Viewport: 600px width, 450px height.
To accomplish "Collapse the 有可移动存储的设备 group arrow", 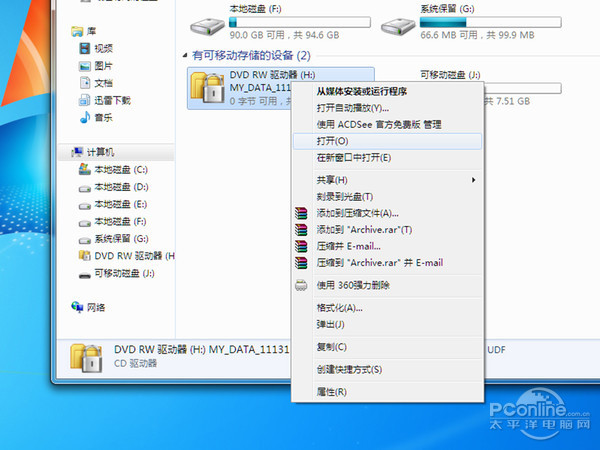I will tap(185, 55).
